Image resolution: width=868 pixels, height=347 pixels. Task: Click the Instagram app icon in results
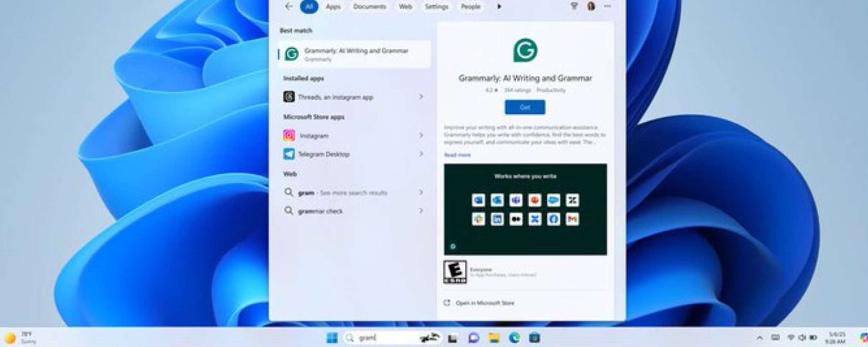289,135
